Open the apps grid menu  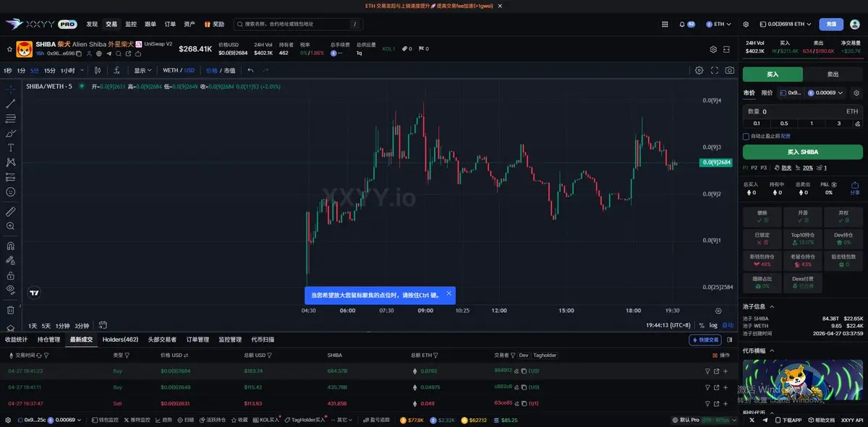point(665,24)
